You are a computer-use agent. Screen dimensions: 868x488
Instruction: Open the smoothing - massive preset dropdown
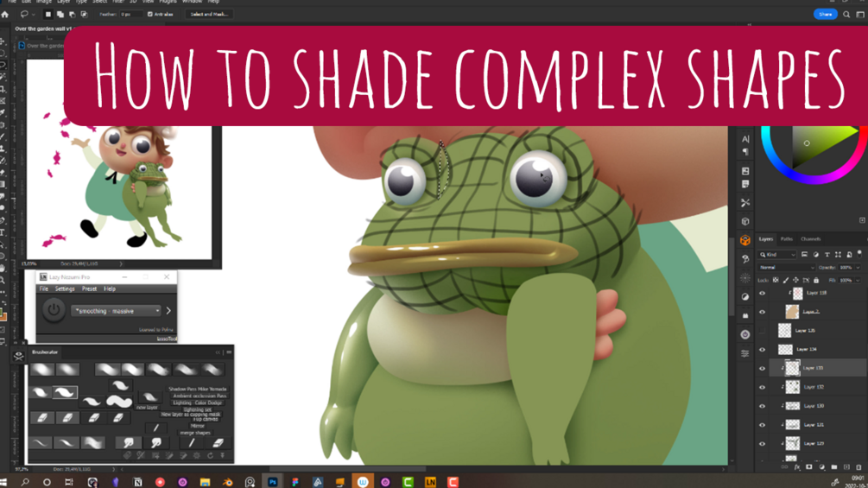[x=117, y=311]
